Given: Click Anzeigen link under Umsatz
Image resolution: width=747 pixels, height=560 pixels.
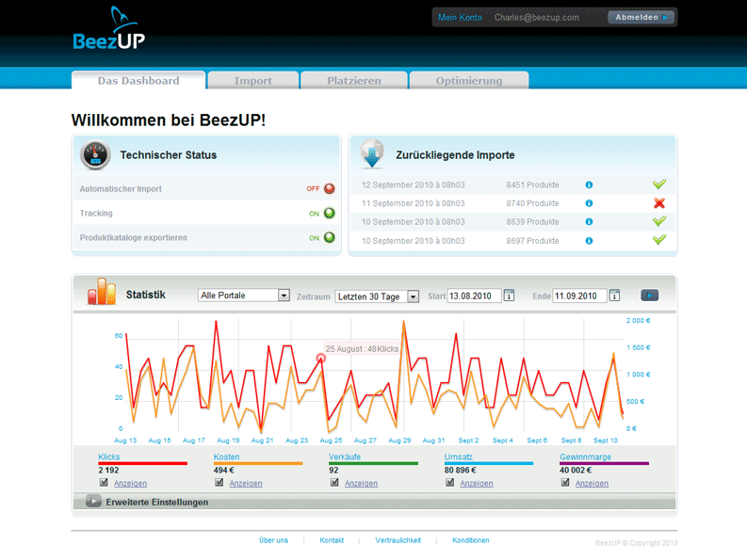Looking at the screenshot, I should 477,484.
